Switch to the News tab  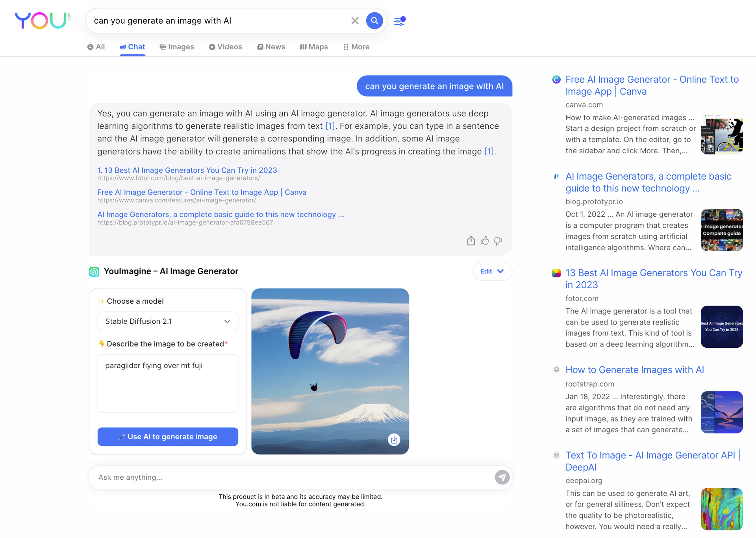[x=271, y=46]
